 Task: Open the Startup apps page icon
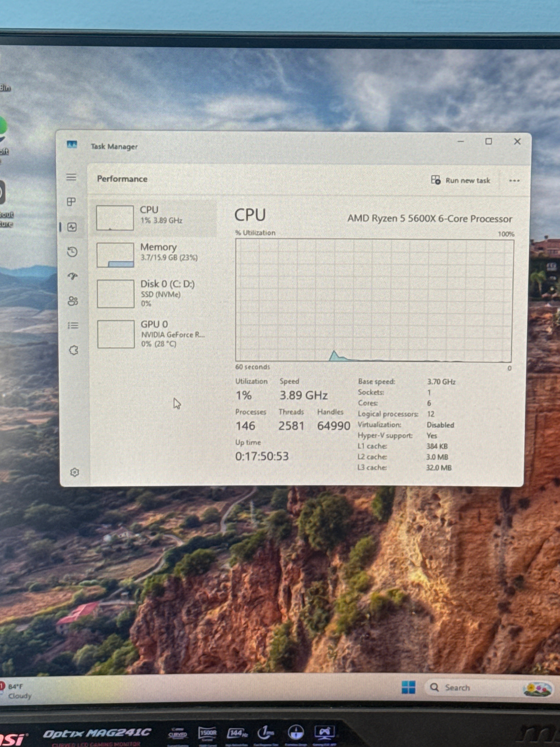tap(73, 277)
